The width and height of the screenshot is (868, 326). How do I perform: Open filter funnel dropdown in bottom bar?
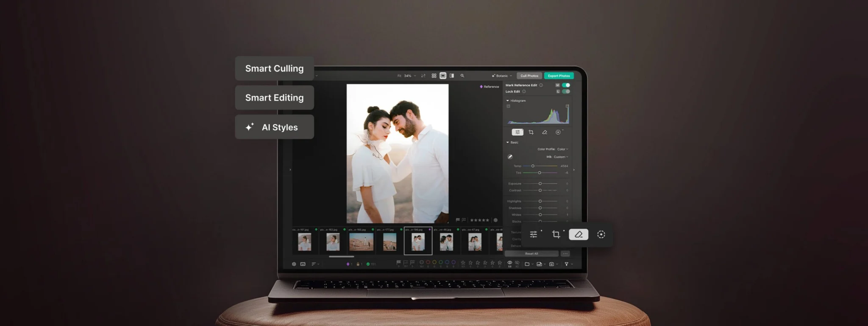click(x=569, y=264)
